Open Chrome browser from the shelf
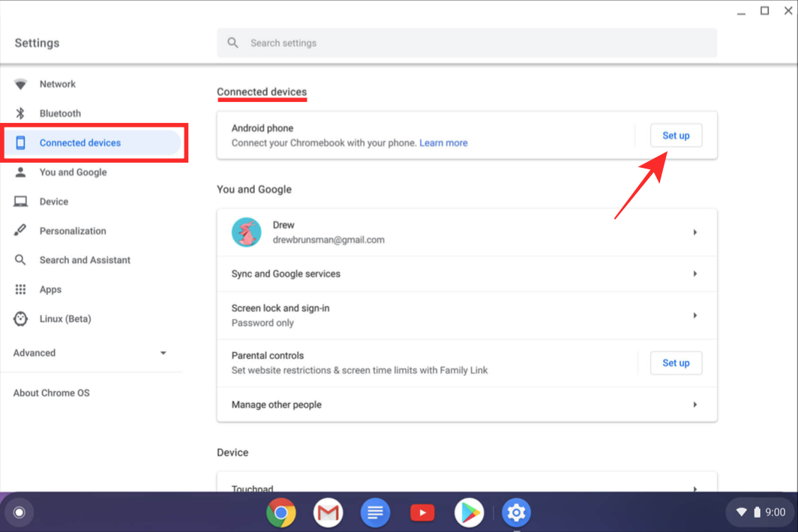 point(280,513)
